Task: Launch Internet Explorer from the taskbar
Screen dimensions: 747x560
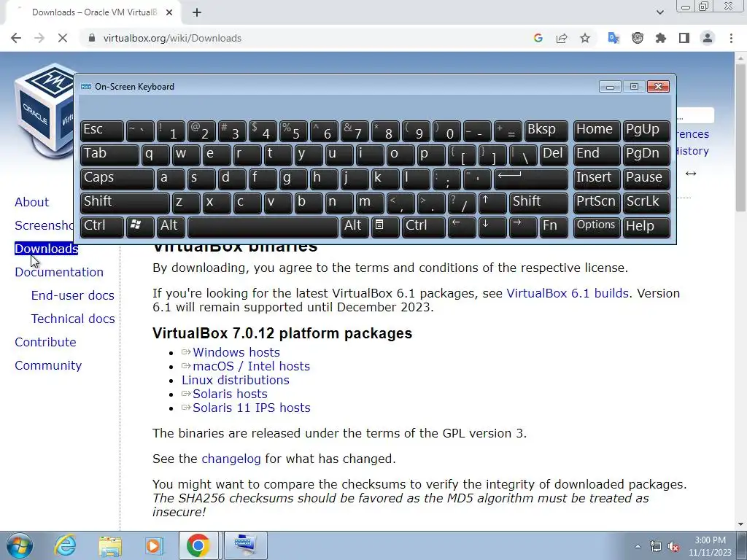Action: click(x=65, y=545)
